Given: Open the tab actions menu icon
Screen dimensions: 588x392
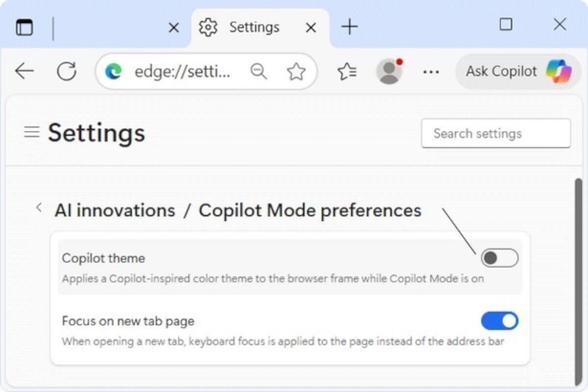Looking at the screenshot, I should (x=24, y=27).
